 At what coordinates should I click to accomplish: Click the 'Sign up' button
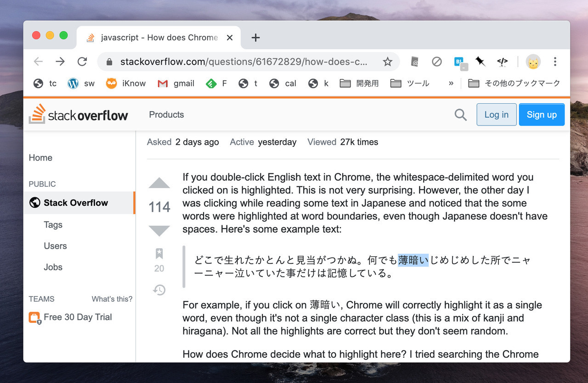[542, 114]
